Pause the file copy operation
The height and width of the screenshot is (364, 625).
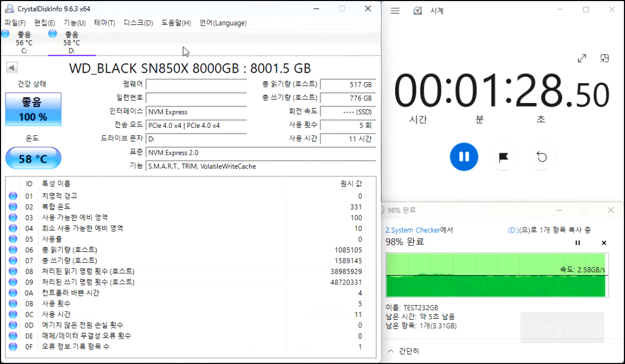tap(578, 243)
